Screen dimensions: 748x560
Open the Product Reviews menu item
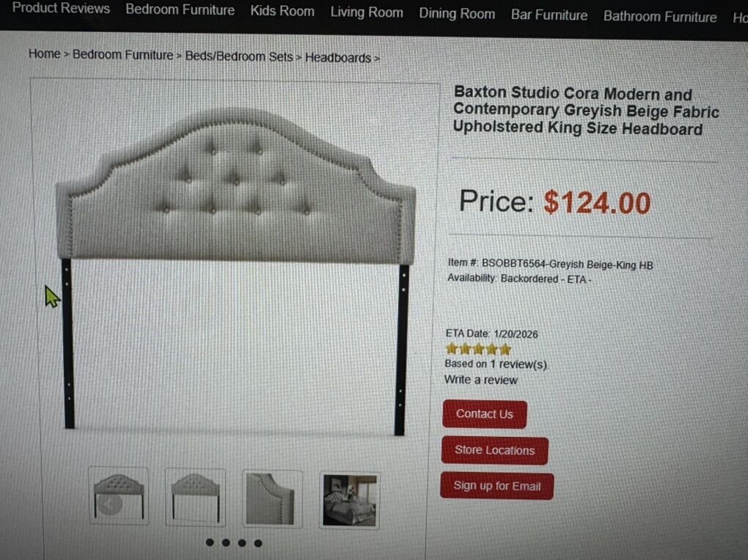click(61, 9)
